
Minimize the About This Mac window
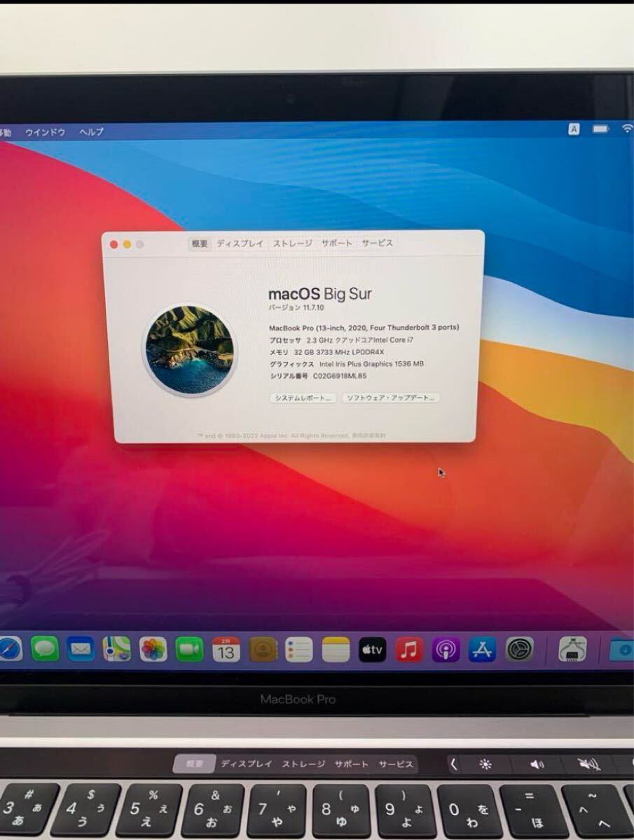pos(127,244)
